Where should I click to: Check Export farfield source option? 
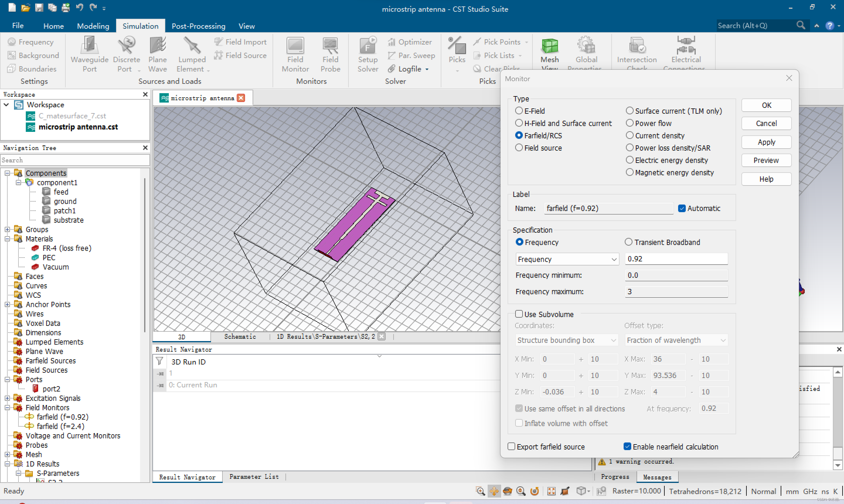[511, 446]
